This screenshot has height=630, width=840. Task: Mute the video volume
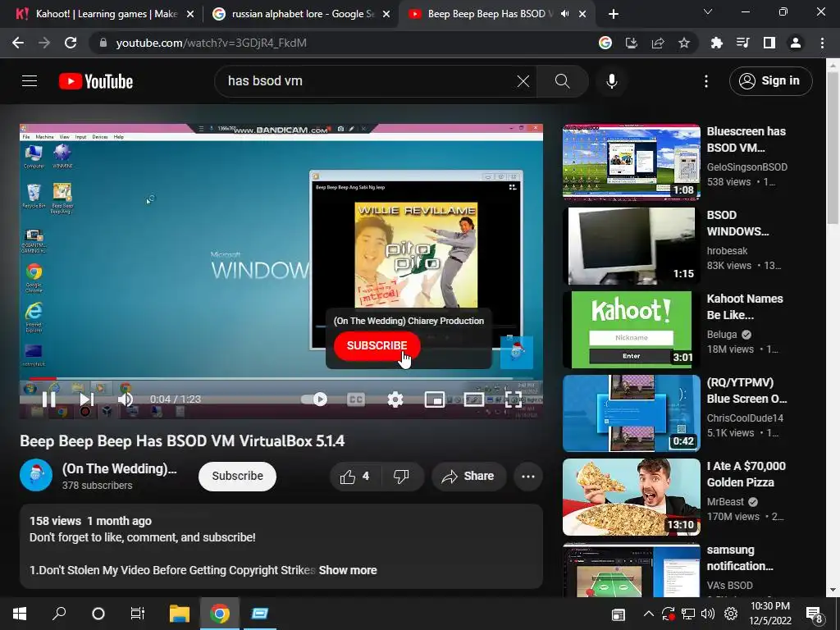126,399
